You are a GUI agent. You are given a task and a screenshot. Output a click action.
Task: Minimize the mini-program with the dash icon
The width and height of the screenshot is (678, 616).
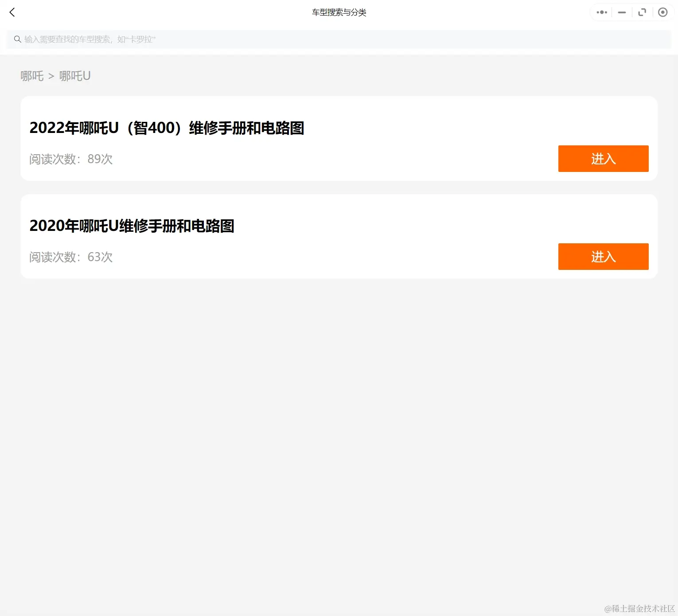[621, 12]
